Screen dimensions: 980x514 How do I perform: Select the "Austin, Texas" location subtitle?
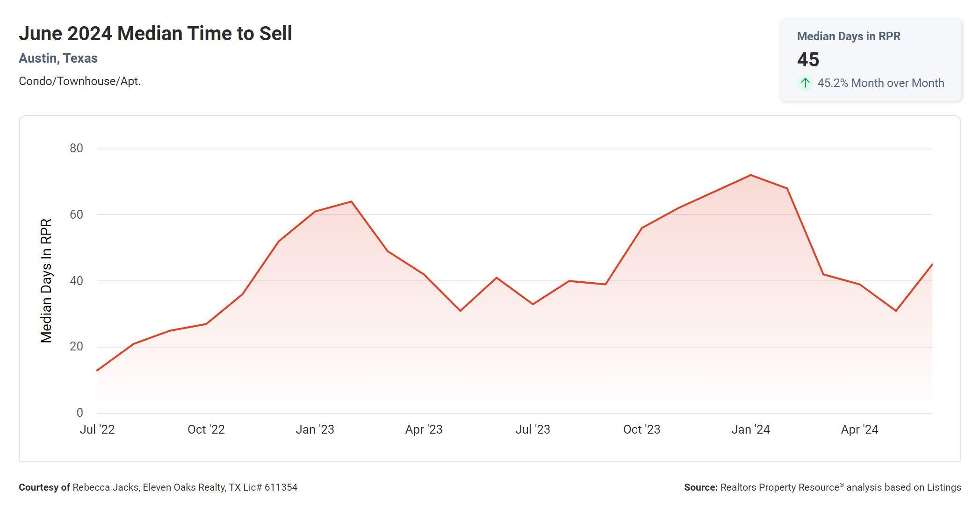click(x=58, y=58)
